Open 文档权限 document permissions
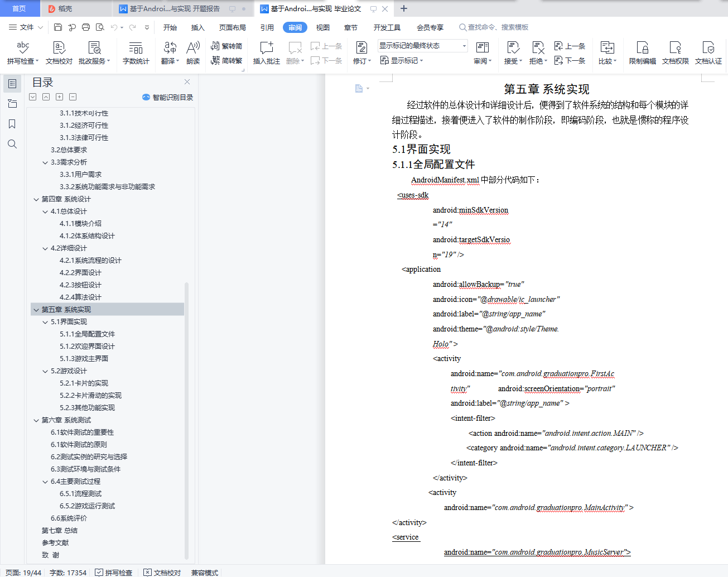This screenshot has height=577, width=728. (675, 53)
